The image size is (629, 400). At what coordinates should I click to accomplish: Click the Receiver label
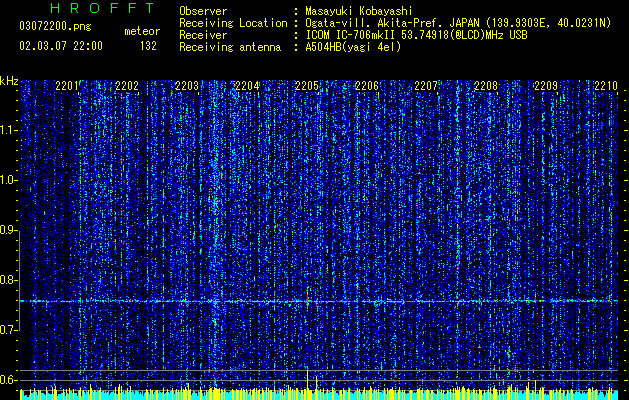tap(203, 35)
